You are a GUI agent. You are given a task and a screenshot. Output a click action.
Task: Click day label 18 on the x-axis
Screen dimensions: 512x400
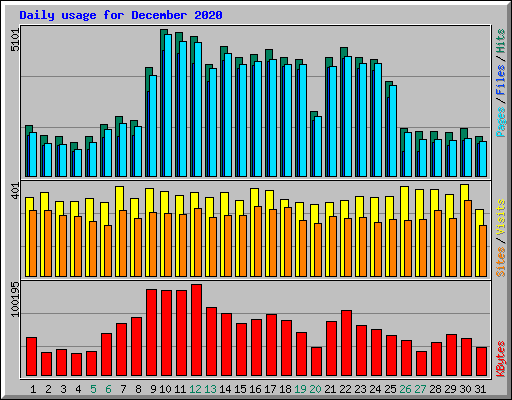click(285, 389)
